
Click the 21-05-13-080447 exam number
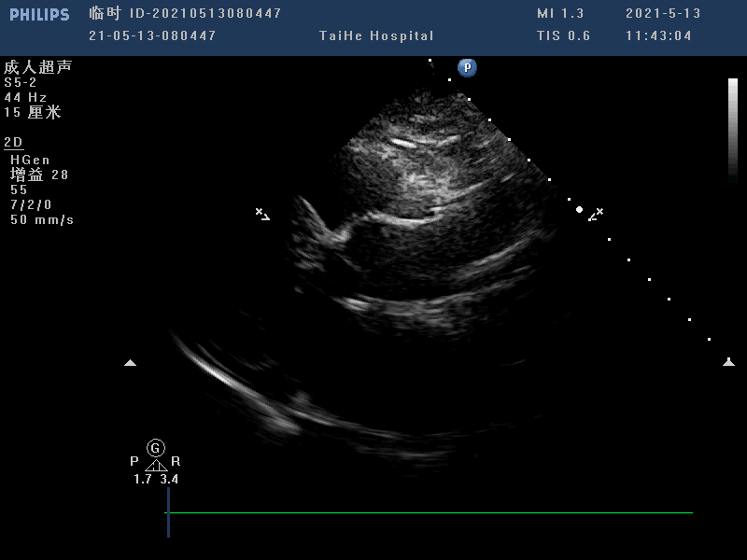tap(152, 35)
